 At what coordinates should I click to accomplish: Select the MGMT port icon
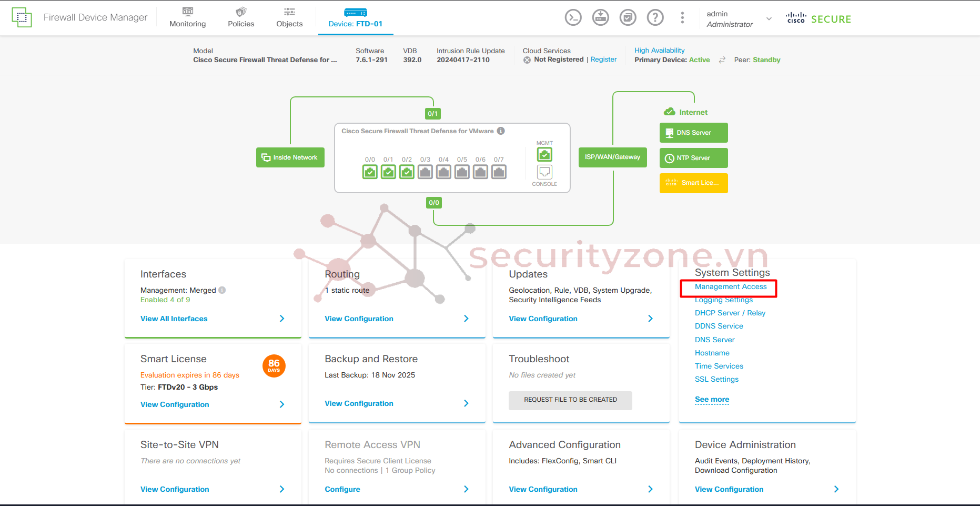[544, 155]
